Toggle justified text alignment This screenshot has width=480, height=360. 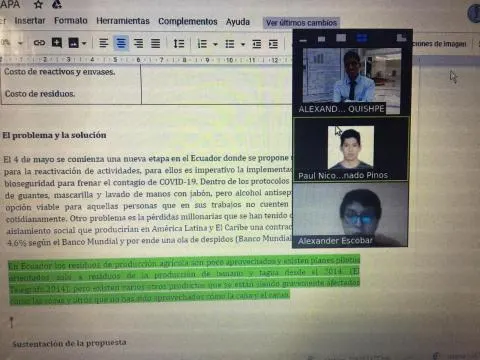(155, 43)
